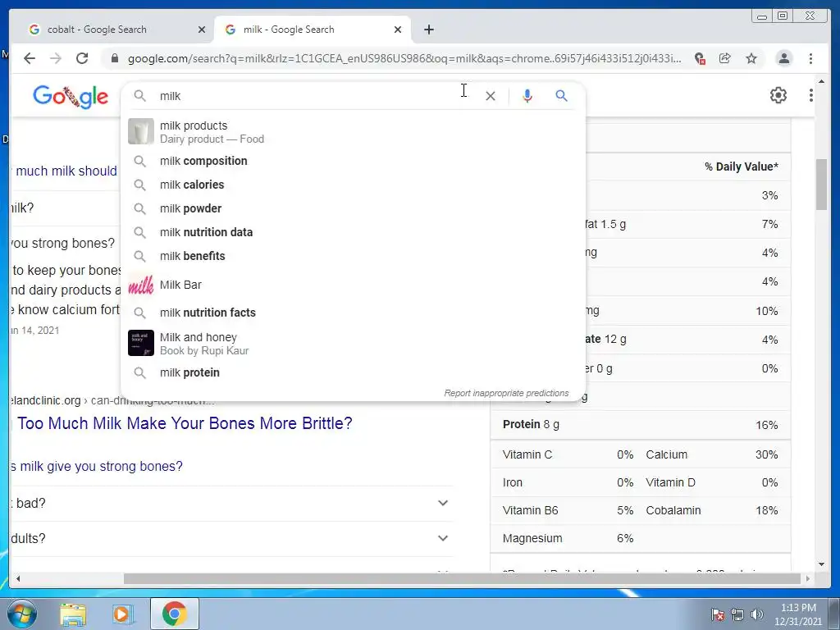The height and width of the screenshot is (630, 840).
Task: Expand the question ending in 'dults?'
Action: [231, 538]
